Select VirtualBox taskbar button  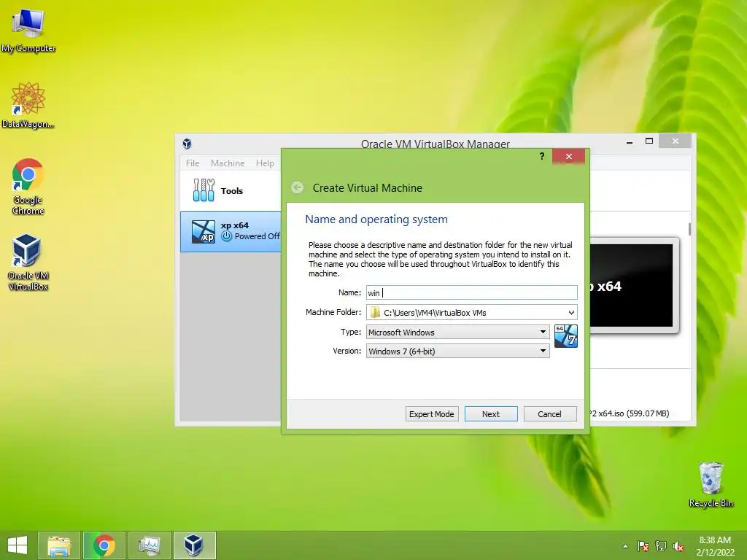(x=194, y=545)
